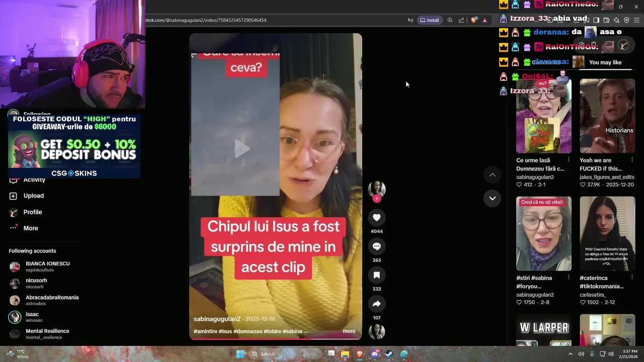Open the 'POV Crestinii fanatici' video thumbnail
Image resolution: width=644 pixels, height=362 pixels.
(x=607, y=234)
